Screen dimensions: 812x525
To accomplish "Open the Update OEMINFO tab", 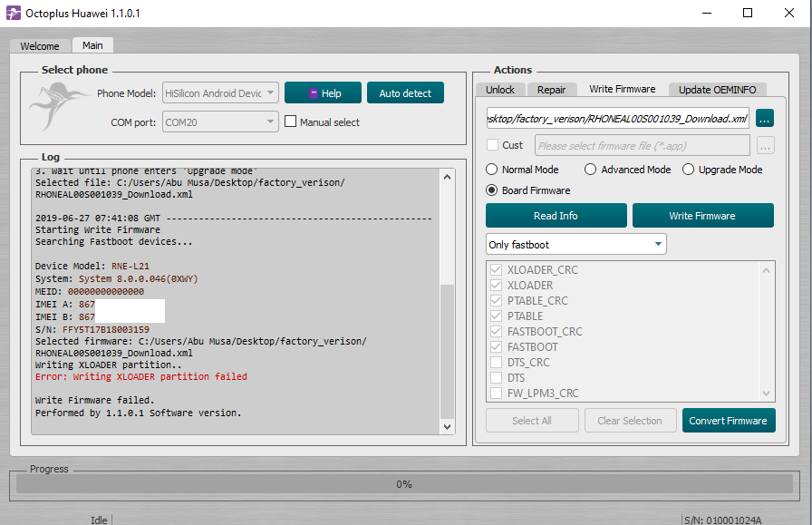I will [717, 90].
